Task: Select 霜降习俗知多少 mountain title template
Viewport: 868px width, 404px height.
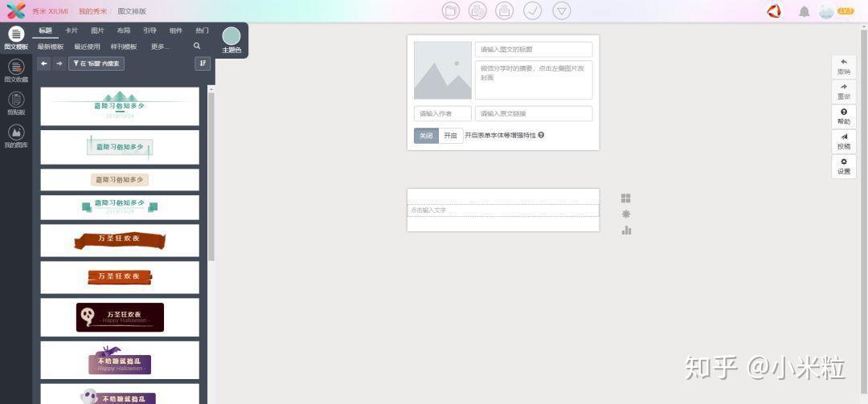Action: 120,106
